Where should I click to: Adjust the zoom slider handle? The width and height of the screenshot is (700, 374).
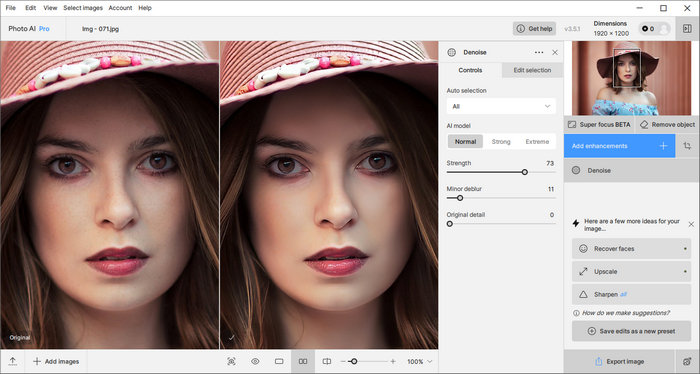354,362
